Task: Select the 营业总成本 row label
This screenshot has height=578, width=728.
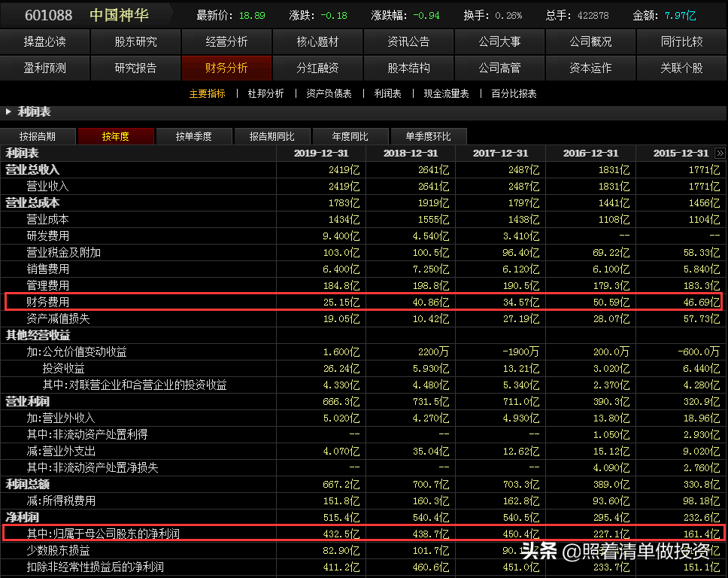Action: 32,203
